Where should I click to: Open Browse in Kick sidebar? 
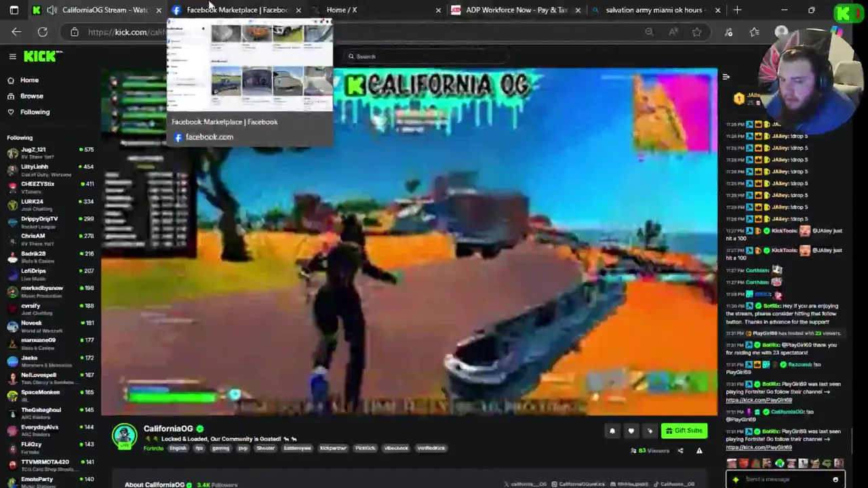click(31, 96)
